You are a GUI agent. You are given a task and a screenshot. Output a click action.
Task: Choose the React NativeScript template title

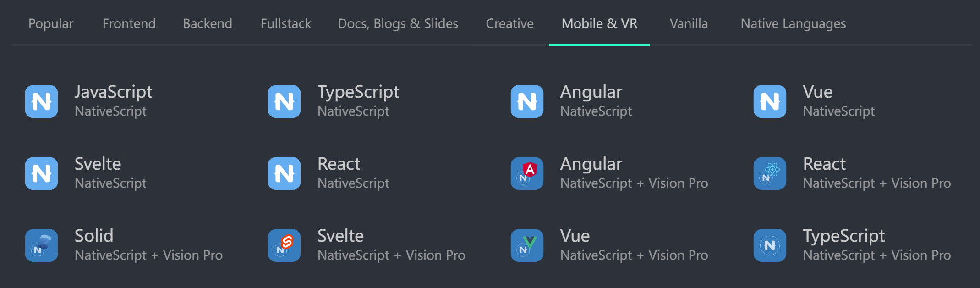[x=339, y=164]
